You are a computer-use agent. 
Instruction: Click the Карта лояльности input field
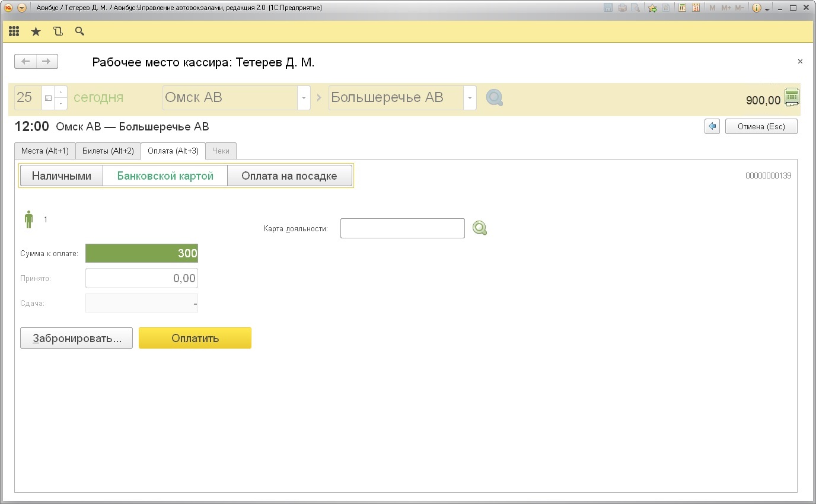pos(402,228)
